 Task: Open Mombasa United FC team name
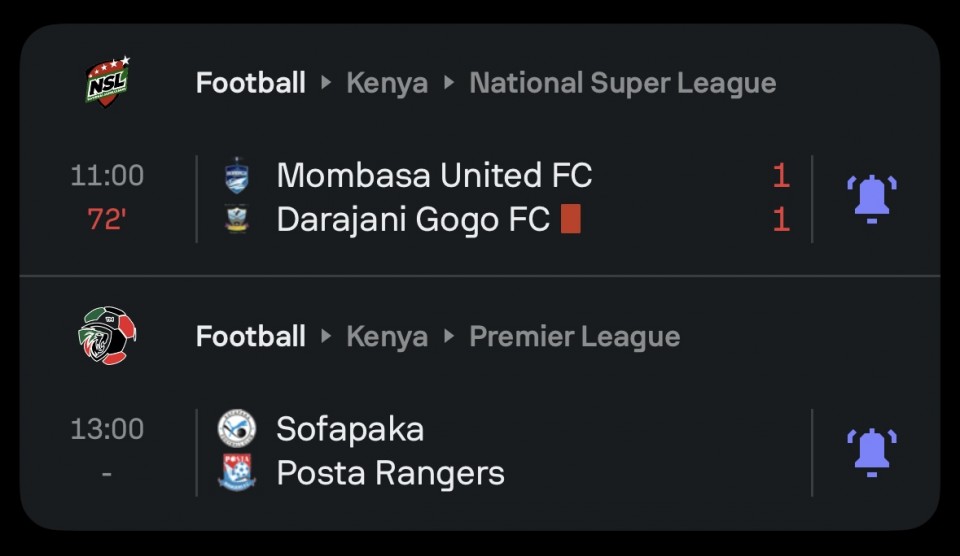434,176
